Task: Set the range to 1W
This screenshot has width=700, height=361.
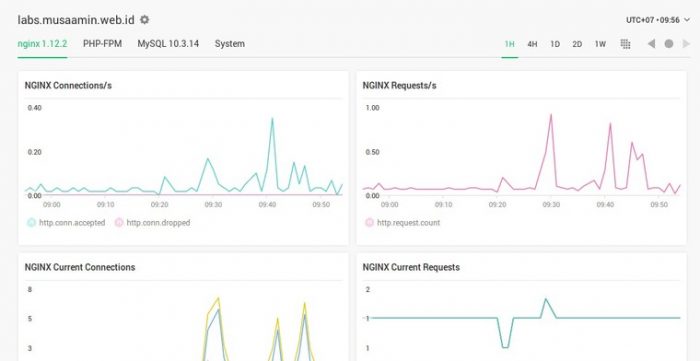Action: [600, 44]
